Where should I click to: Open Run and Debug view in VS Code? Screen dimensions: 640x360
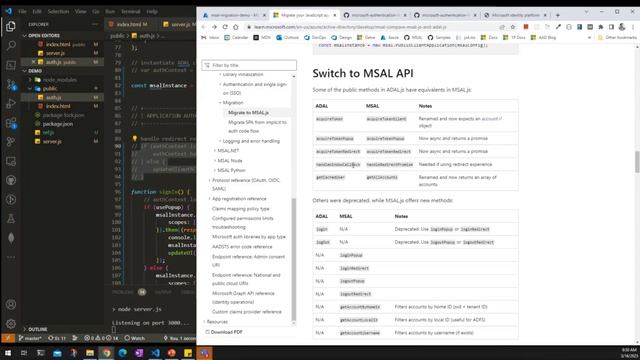point(11,104)
